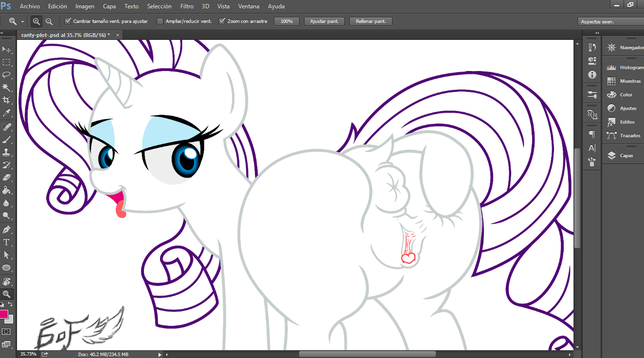Select the Blur tool
This screenshot has width=644, height=358.
point(7,203)
